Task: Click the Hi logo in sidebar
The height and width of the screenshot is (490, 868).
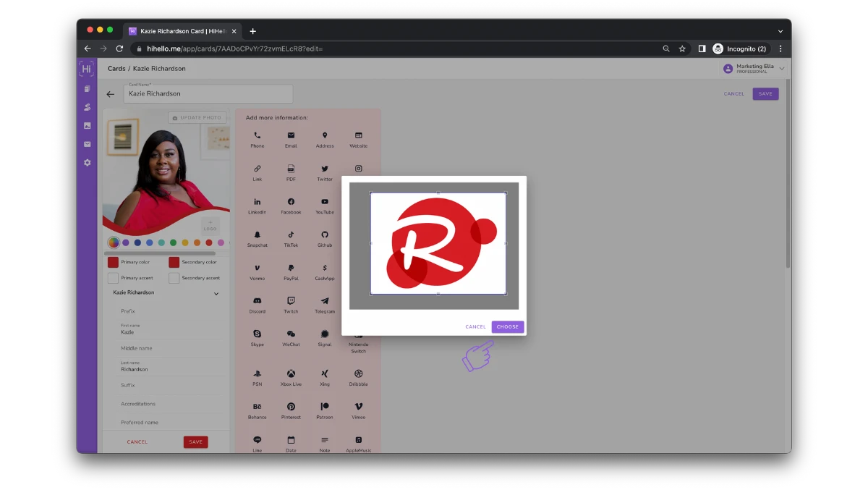Action: point(87,69)
